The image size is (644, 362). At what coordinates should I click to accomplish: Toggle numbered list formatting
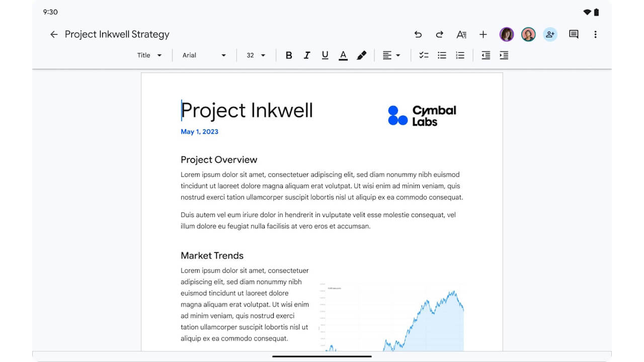pyautogui.click(x=460, y=55)
